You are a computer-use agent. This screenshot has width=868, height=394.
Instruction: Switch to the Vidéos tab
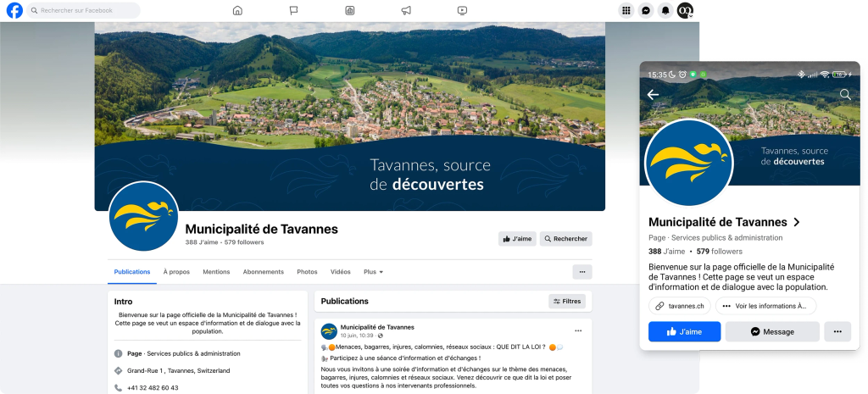[341, 272]
